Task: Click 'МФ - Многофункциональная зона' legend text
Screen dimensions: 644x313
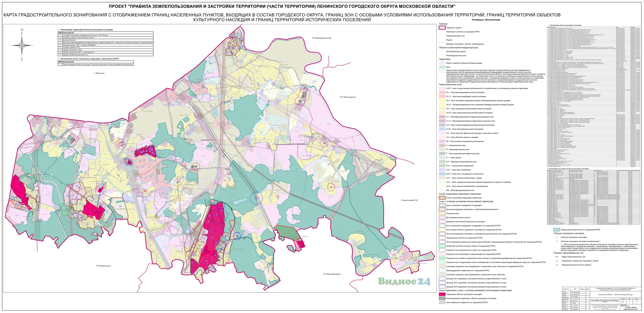Action: pyautogui.click(x=460, y=190)
